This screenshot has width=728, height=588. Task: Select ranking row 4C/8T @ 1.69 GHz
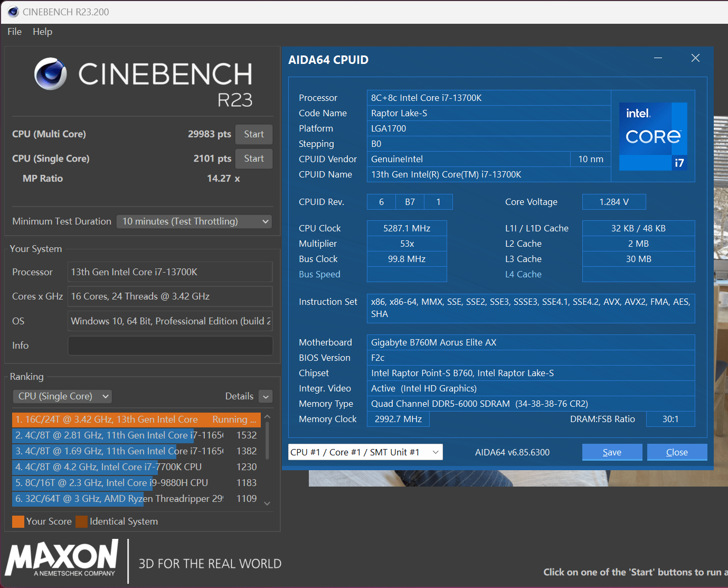[x=136, y=451]
